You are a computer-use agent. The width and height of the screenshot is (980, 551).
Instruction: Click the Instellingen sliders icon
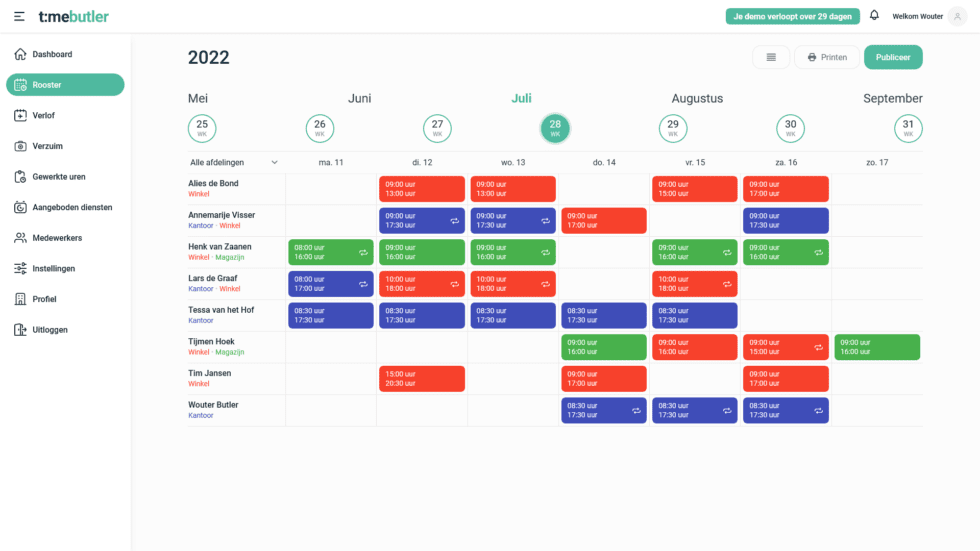tap(20, 269)
